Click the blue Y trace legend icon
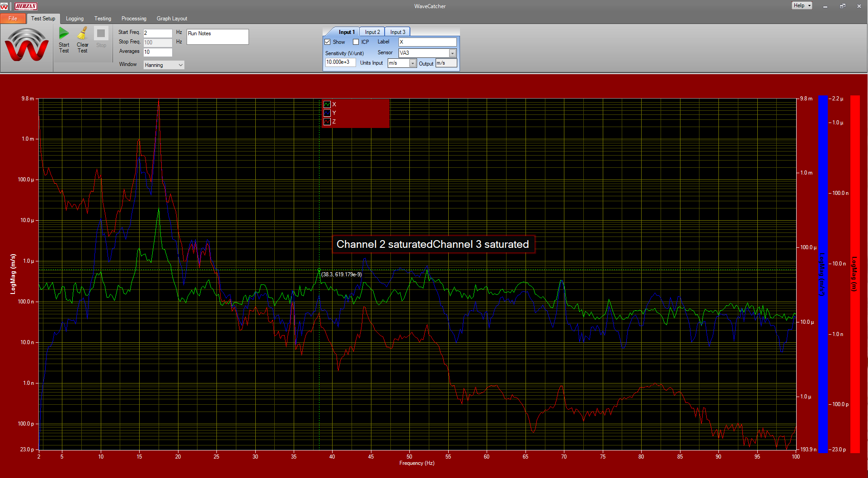This screenshot has width=868, height=478. pyautogui.click(x=327, y=113)
